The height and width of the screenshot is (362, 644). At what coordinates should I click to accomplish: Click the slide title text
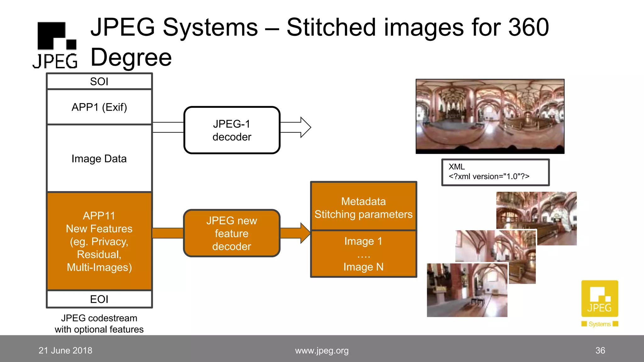pyautogui.click(x=319, y=28)
